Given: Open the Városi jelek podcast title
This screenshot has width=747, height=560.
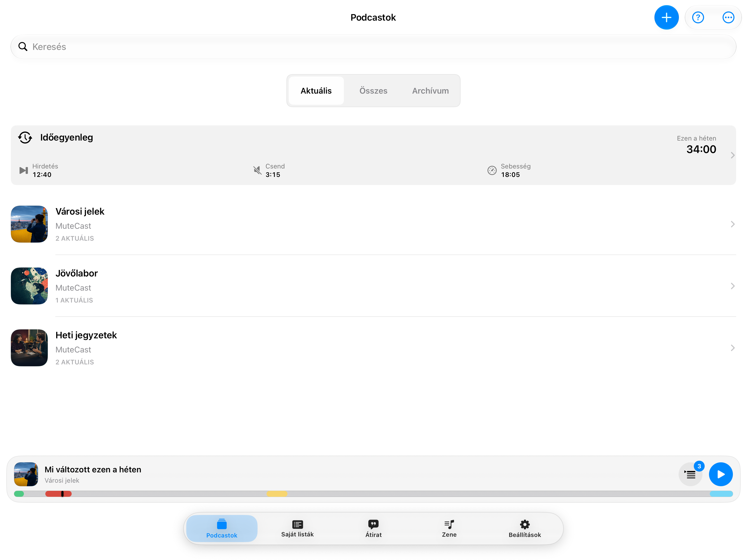Looking at the screenshot, I should [80, 211].
